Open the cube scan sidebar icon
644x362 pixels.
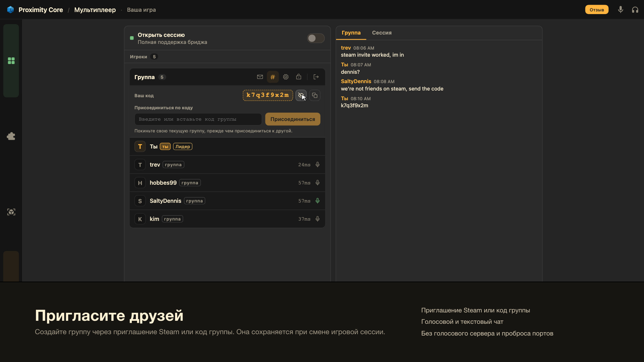tap(11, 212)
